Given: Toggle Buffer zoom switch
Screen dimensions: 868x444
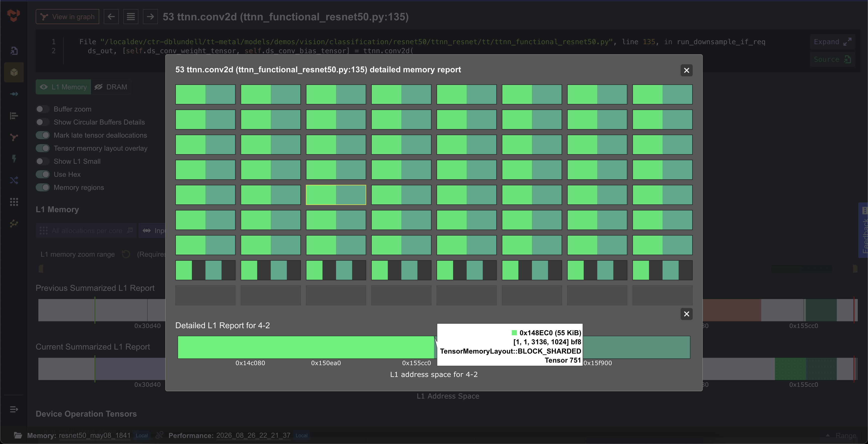Looking at the screenshot, I should tap(43, 109).
